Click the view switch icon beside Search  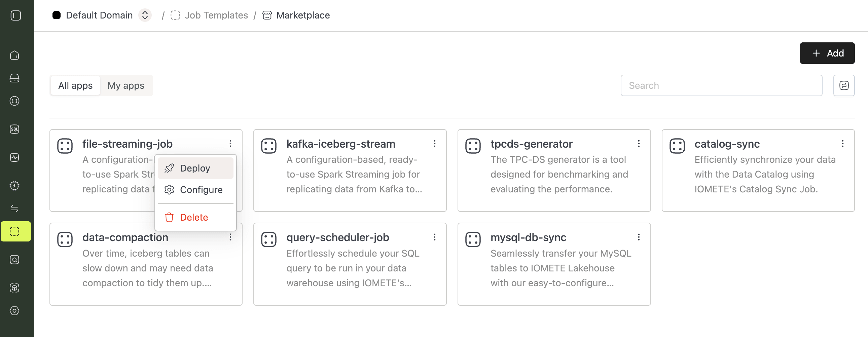point(844,86)
